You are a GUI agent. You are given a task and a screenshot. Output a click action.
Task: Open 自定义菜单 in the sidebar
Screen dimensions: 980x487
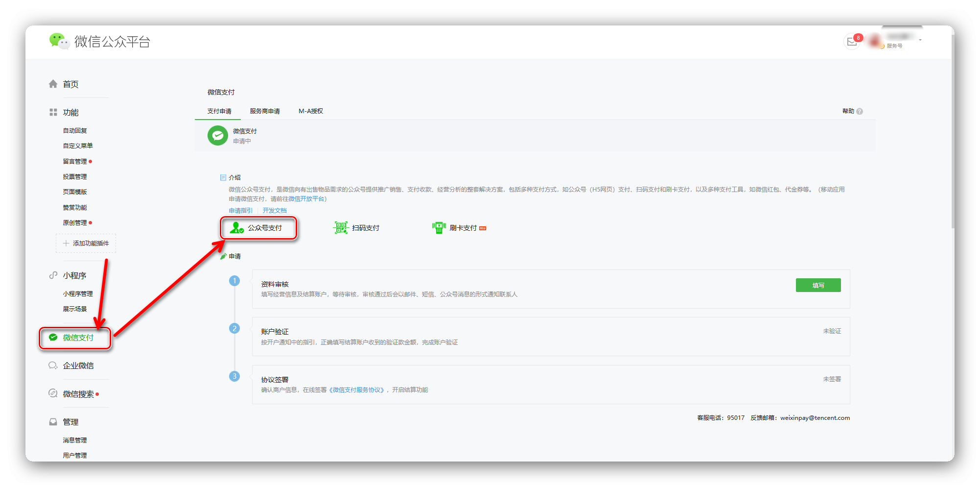(78, 146)
